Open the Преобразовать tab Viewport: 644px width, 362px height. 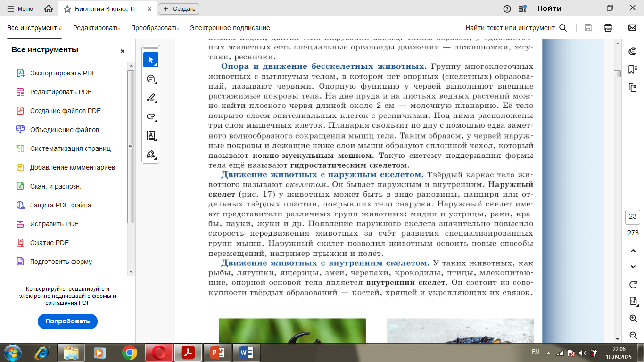point(155,28)
